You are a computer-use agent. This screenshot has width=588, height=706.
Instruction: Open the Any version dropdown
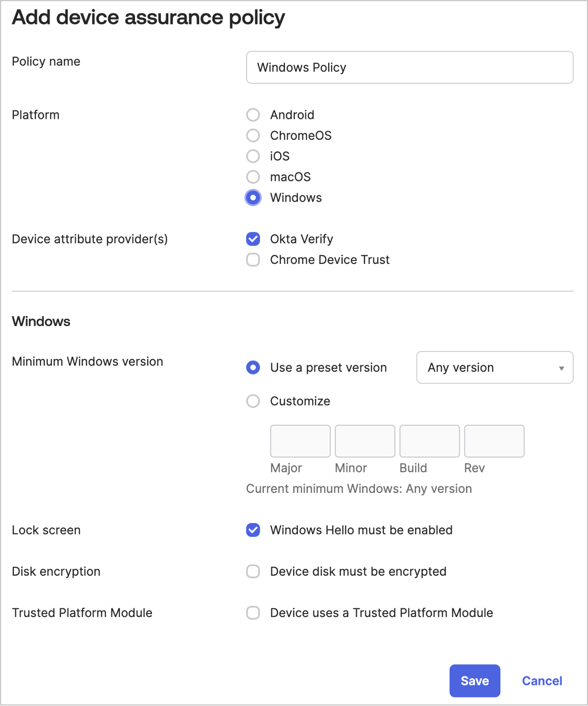tap(495, 367)
